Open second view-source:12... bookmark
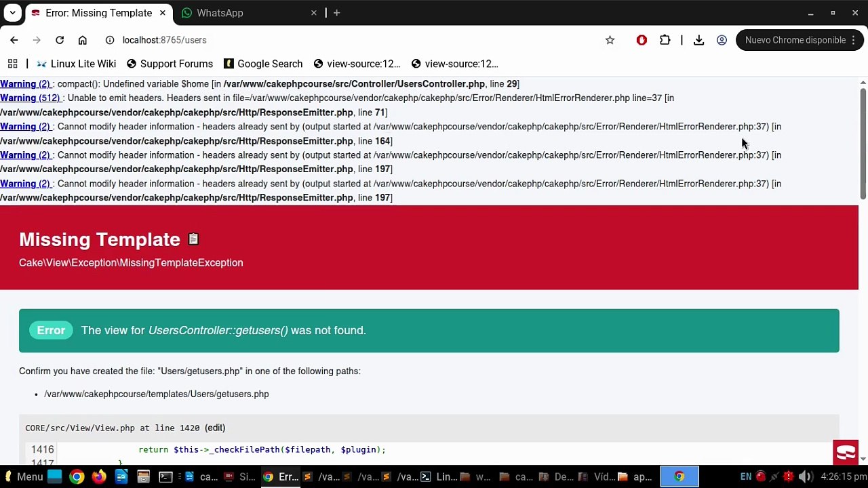Viewport: 868px width, 488px height. [x=454, y=64]
